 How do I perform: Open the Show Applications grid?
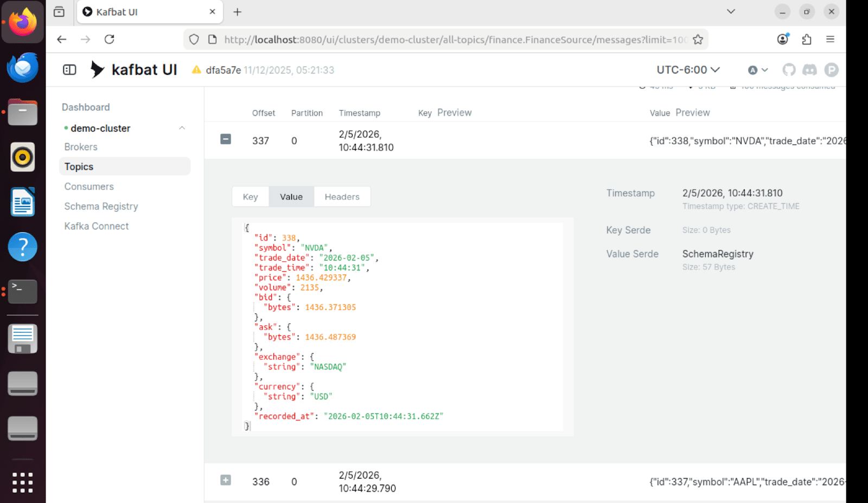(x=22, y=481)
